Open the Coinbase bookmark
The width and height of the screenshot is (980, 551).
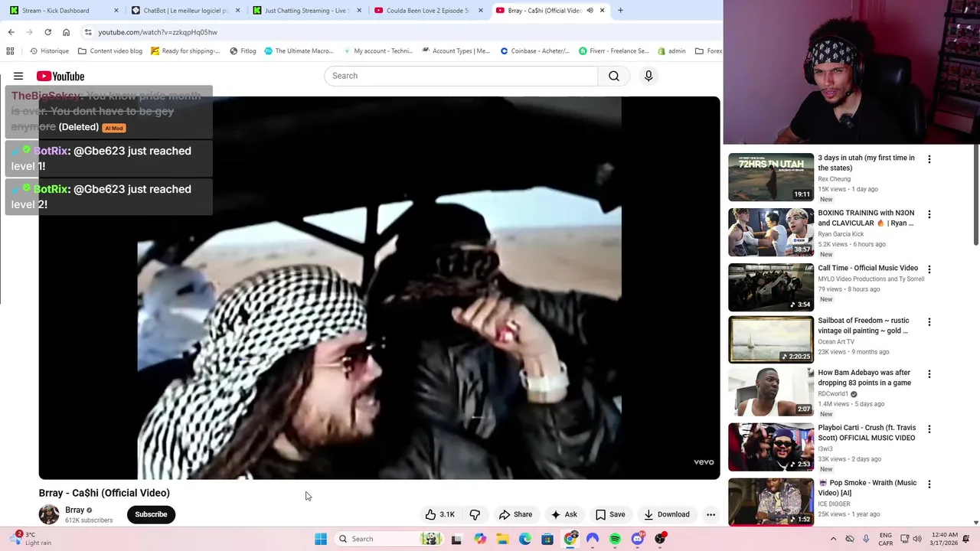tap(534, 51)
